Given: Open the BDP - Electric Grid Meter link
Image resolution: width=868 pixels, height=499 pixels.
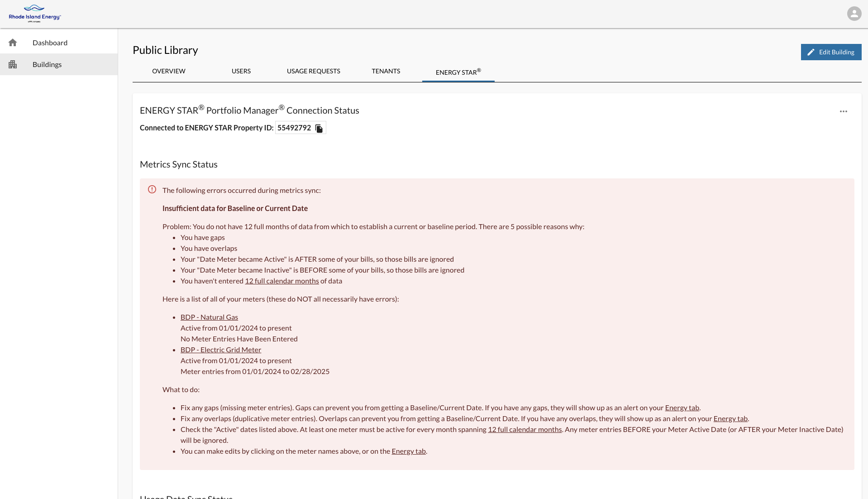Looking at the screenshot, I should tap(221, 350).
